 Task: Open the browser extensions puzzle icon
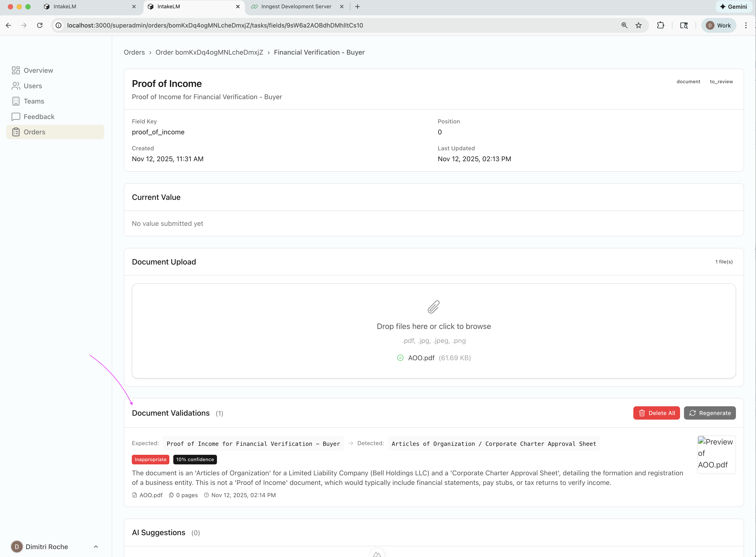click(x=661, y=25)
